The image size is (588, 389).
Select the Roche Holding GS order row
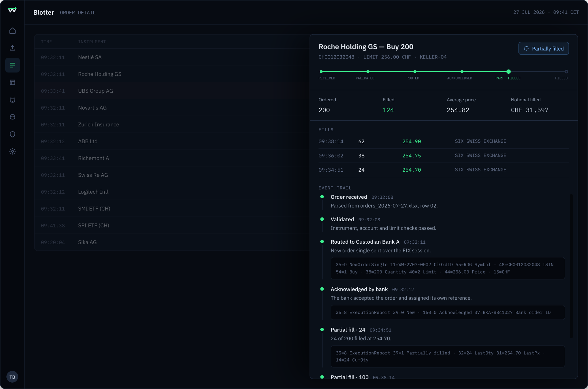pyautogui.click(x=172, y=74)
